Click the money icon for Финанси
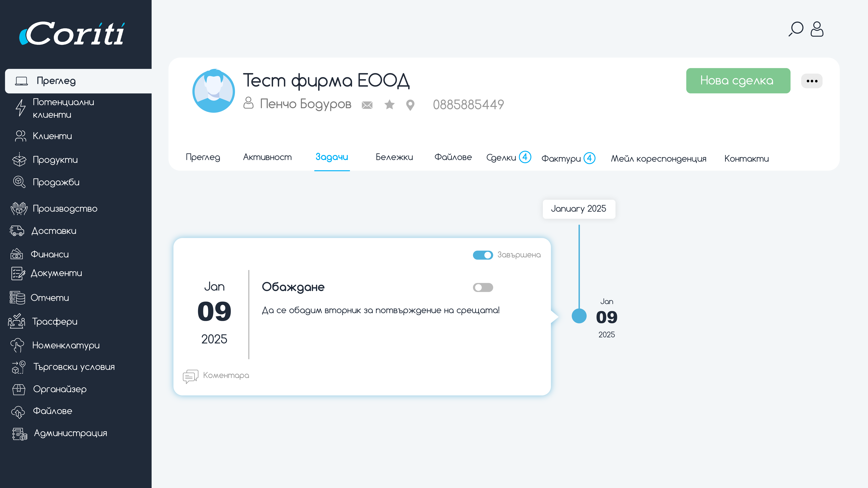 point(16,254)
